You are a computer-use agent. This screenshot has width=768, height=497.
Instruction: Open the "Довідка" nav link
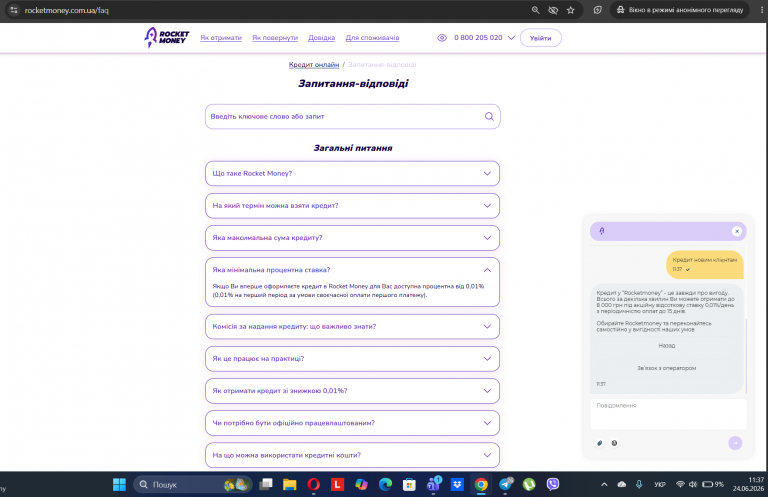pos(321,38)
